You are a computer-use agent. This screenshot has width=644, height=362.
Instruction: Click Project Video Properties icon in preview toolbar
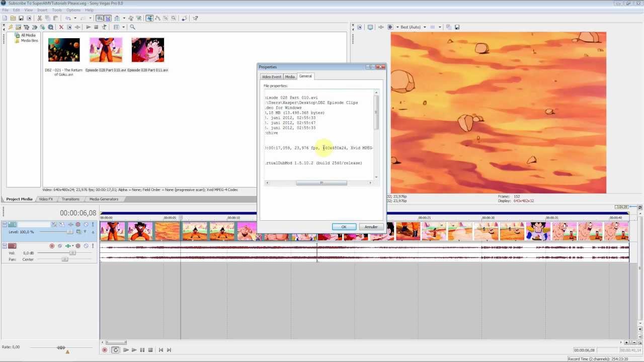click(360, 27)
